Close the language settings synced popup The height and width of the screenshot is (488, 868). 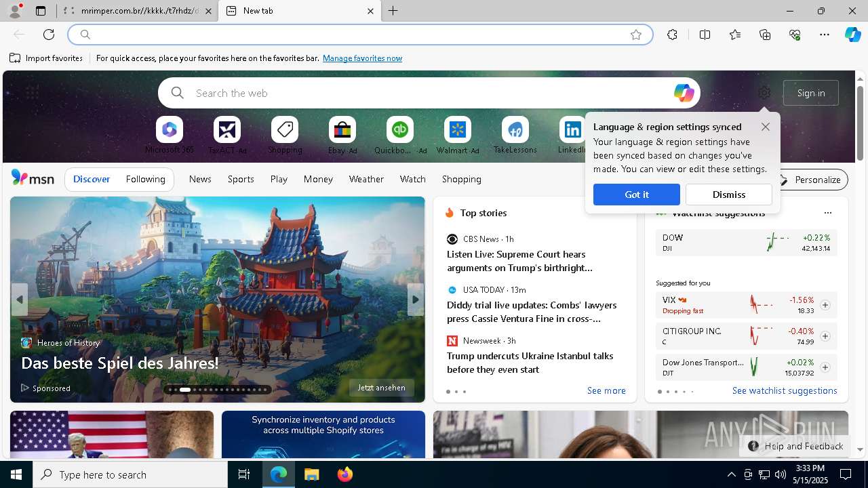pos(766,127)
